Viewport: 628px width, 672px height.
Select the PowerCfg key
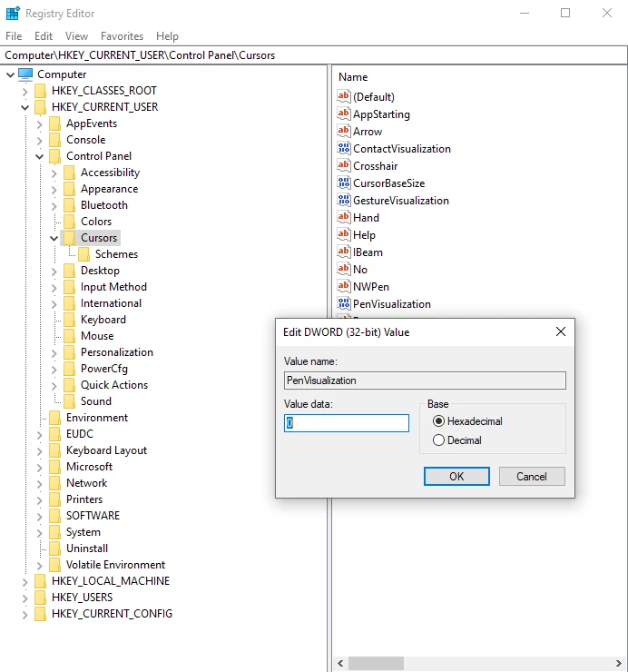point(104,369)
